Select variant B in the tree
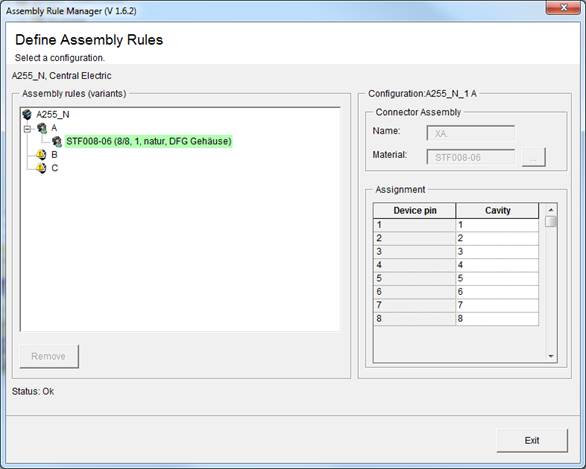This screenshot has width=586, height=469. coord(55,154)
